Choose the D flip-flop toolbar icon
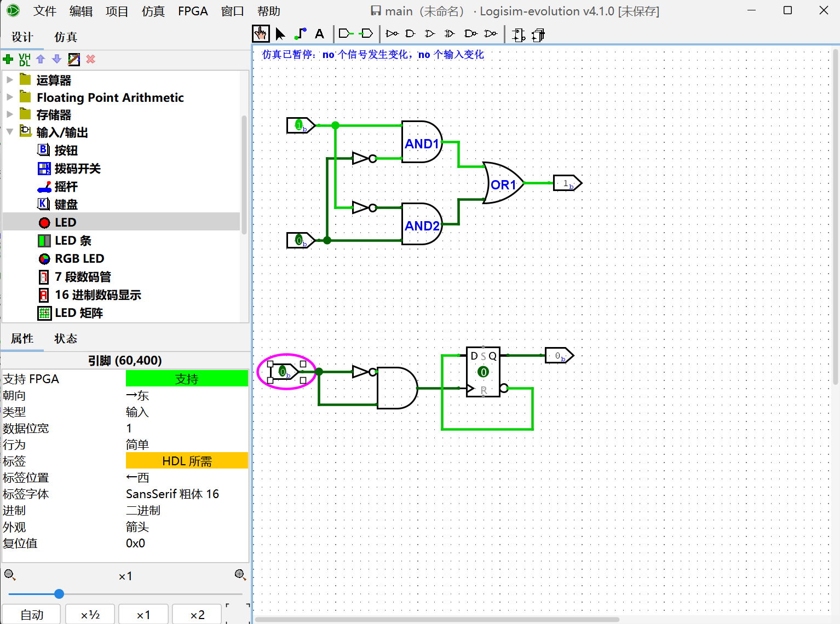The width and height of the screenshot is (840, 624). 518,34
